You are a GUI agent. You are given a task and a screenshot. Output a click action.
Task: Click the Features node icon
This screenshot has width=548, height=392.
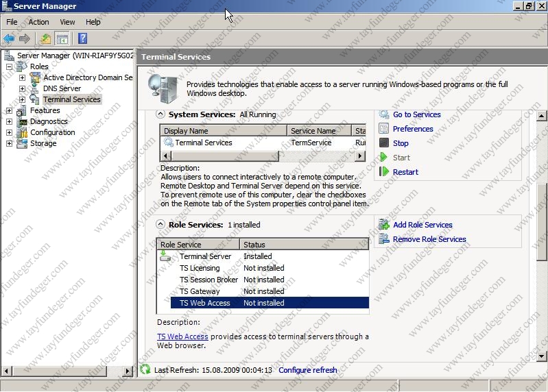(22, 110)
